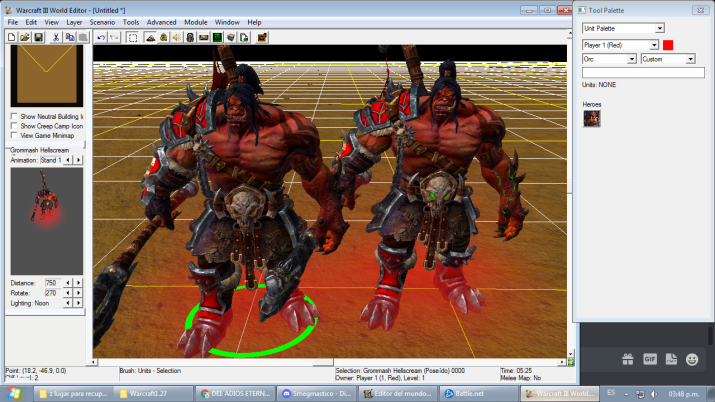Open a map file using the Open folder icon
This screenshot has width=715, height=402.
25,37
